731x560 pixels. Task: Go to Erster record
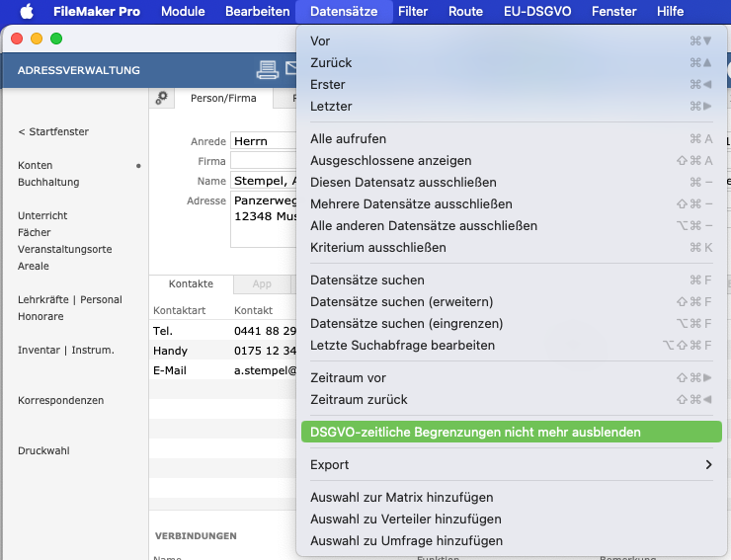(512, 84)
